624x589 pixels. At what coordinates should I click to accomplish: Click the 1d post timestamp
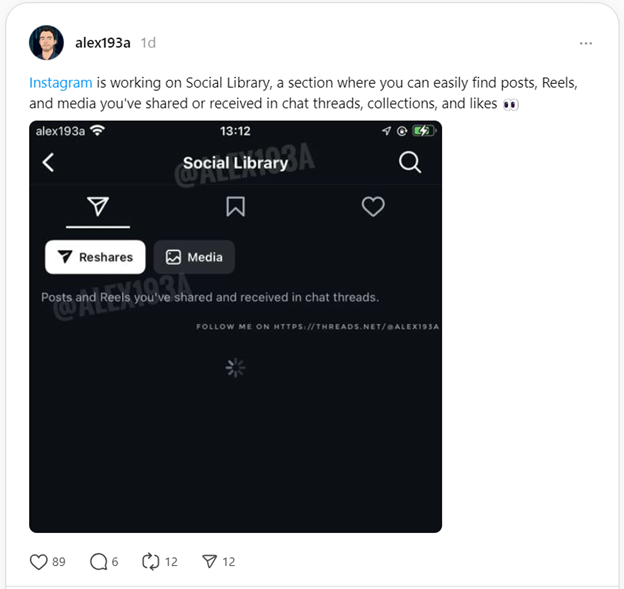click(148, 43)
